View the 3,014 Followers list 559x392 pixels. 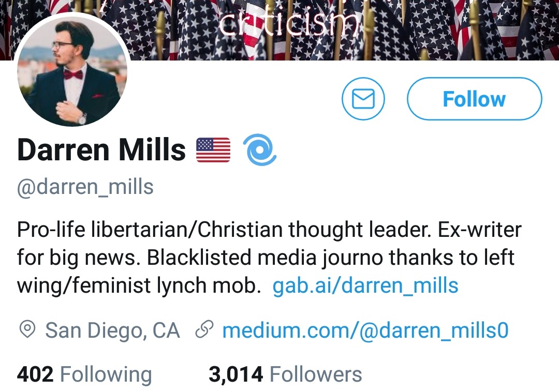tap(285, 374)
